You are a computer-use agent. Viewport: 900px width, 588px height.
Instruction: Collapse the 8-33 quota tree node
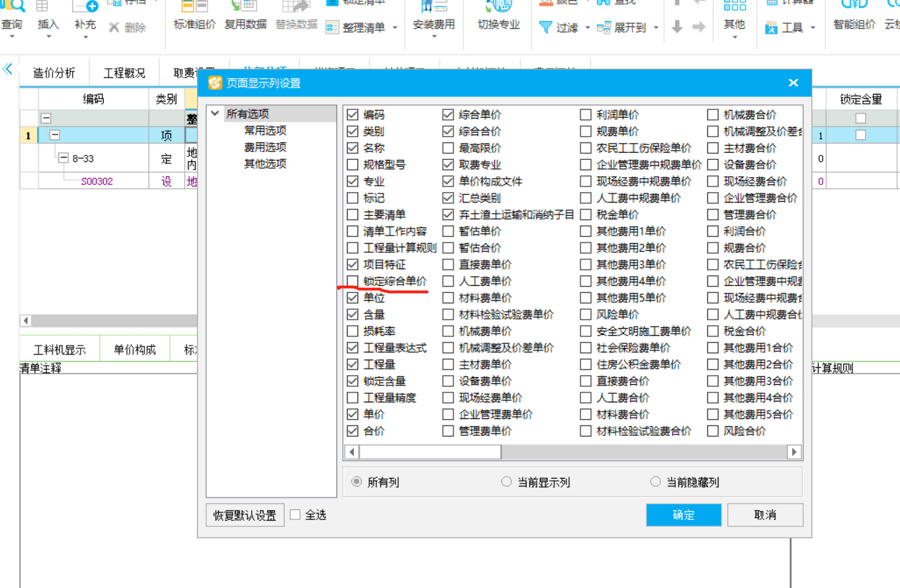[64, 158]
